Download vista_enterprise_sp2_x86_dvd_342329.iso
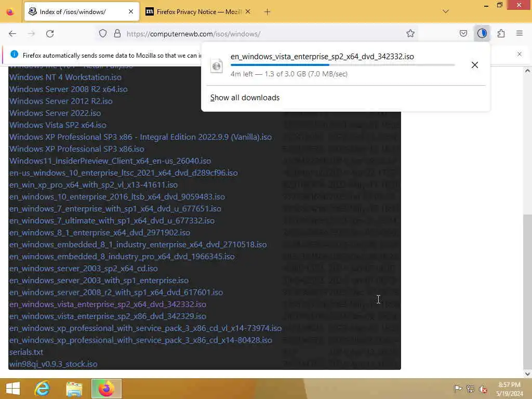532x399 pixels. 108,316
